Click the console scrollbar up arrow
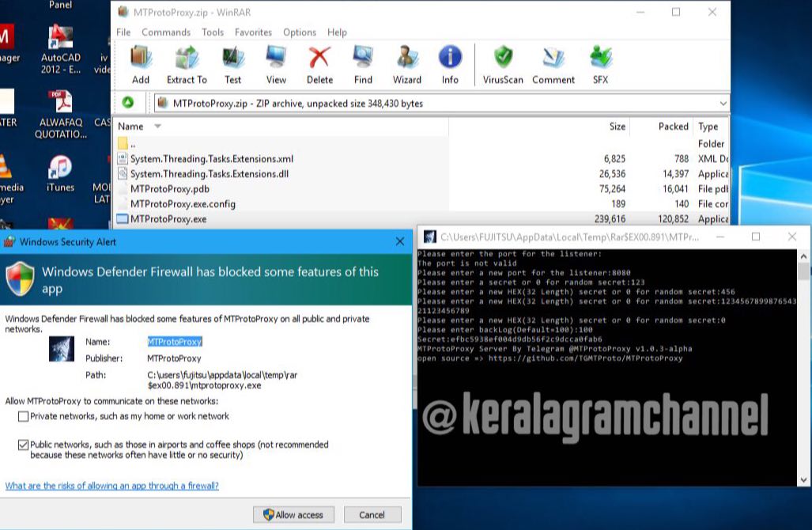 pos(803,256)
